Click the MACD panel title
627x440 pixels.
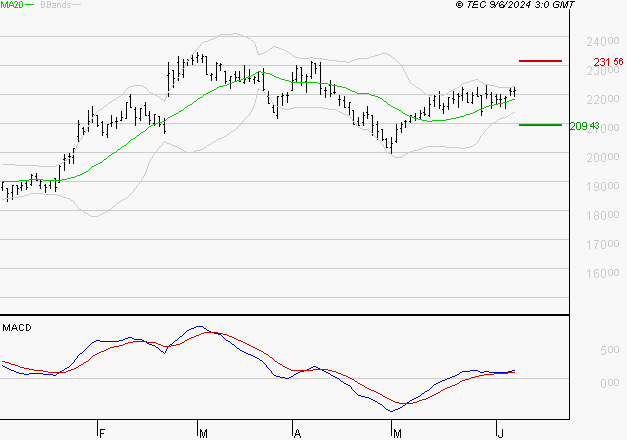[x=17, y=328]
